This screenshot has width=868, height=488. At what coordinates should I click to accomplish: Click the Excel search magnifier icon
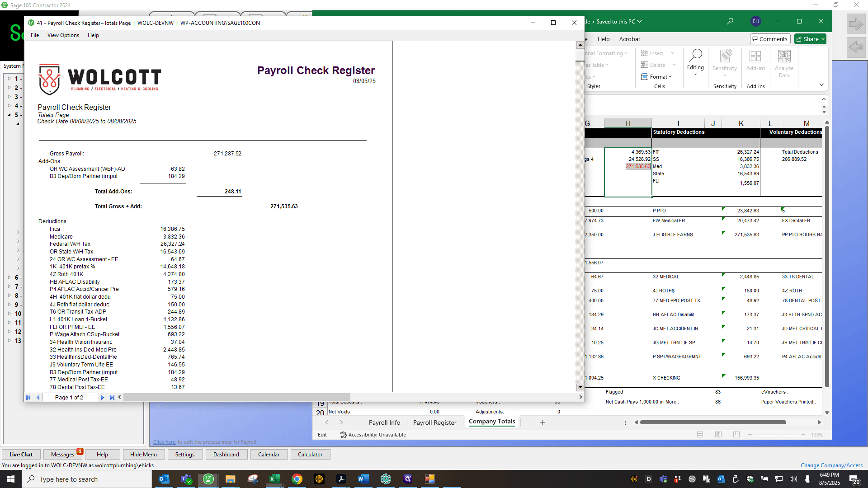(x=730, y=21)
